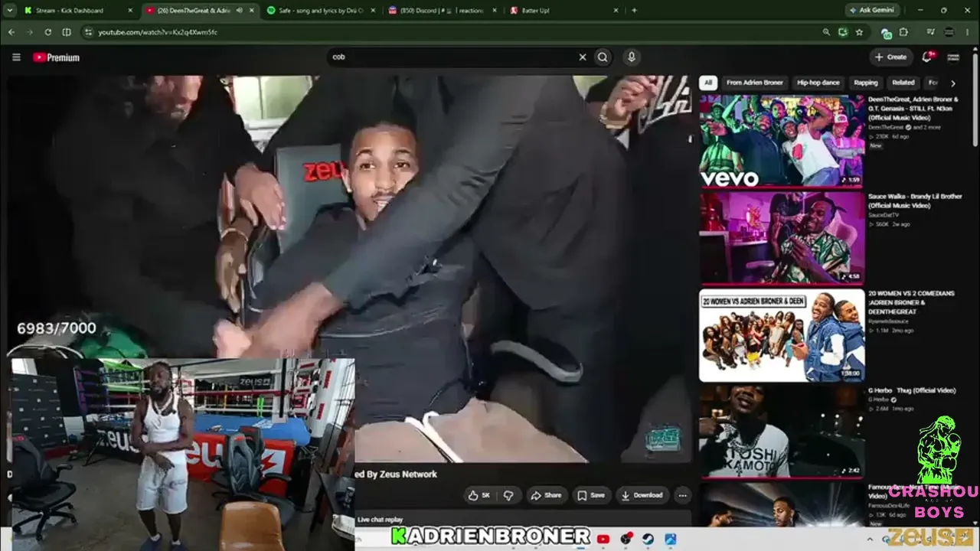Start voice search with microphone icon
This screenshot has width=980, height=551.
click(631, 57)
